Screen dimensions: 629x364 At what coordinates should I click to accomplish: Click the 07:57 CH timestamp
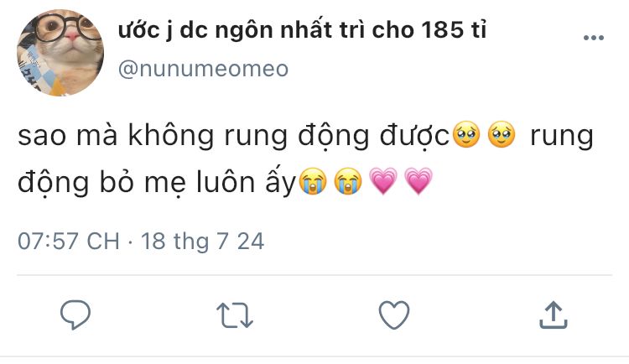(69, 242)
